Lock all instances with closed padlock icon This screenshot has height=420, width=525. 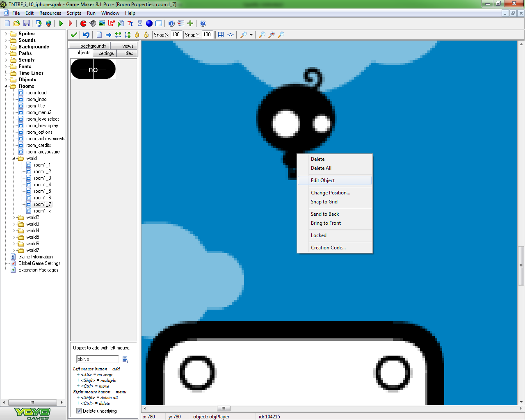point(137,35)
